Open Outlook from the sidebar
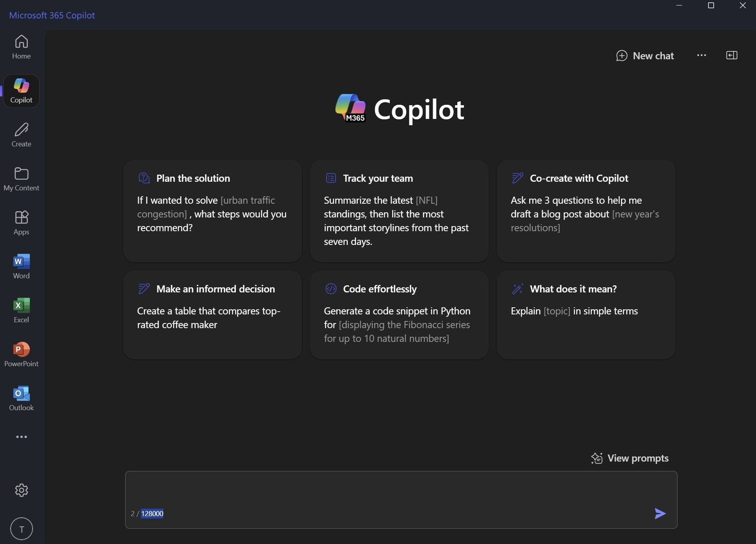The image size is (756, 544). 21,398
